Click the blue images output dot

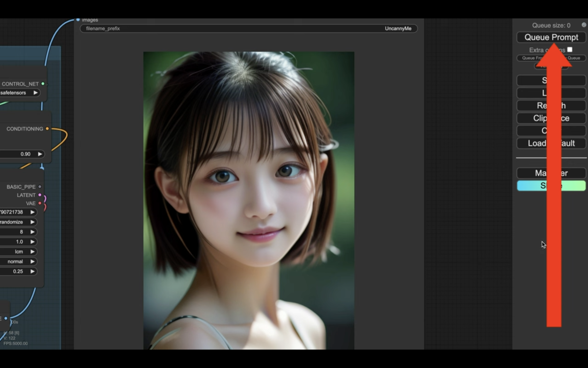click(78, 20)
